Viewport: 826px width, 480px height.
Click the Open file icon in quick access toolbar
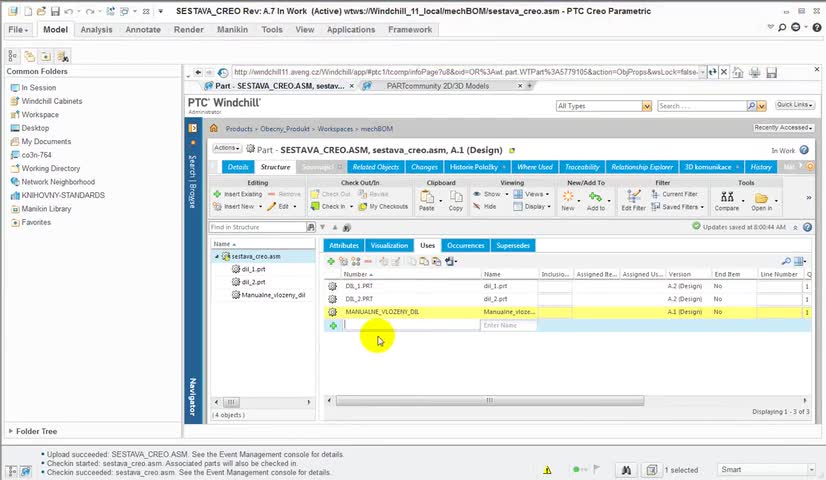click(x=41, y=11)
